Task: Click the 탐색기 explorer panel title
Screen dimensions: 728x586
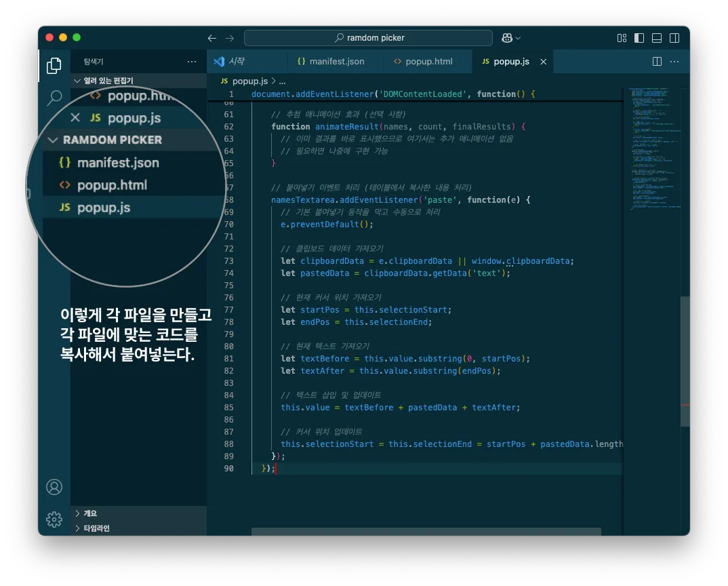Action: pos(94,61)
